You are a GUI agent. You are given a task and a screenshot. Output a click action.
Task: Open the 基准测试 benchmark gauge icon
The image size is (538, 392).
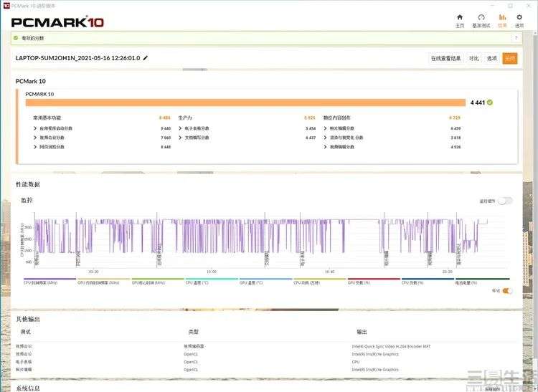coord(481,17)
